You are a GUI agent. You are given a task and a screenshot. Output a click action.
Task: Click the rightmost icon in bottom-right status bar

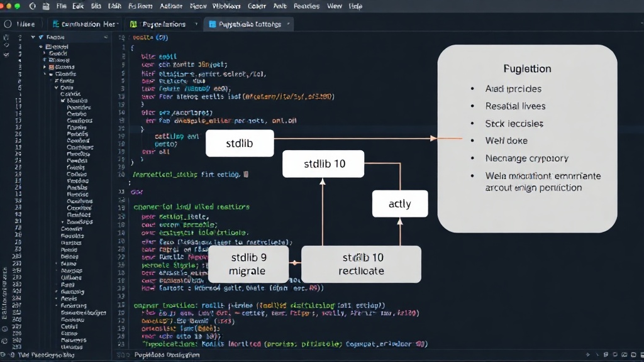click(x=641, y=354)
